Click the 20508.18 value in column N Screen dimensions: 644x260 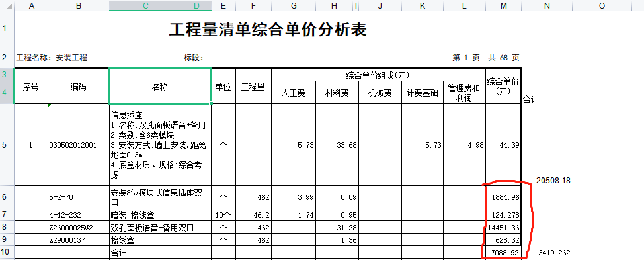553,181
